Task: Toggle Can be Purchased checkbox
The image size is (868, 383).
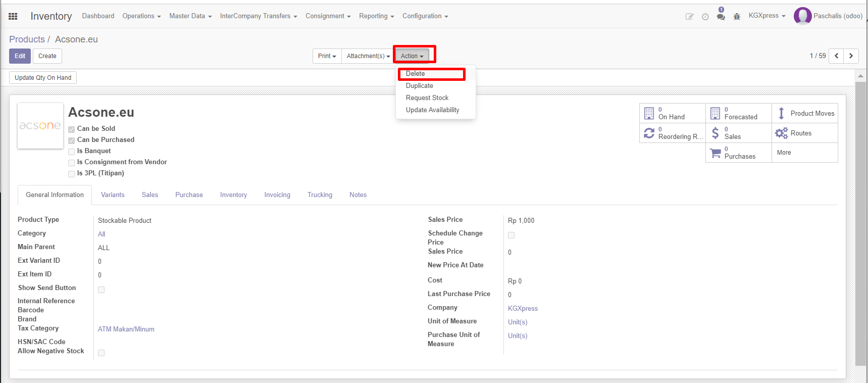Action: 72,140
